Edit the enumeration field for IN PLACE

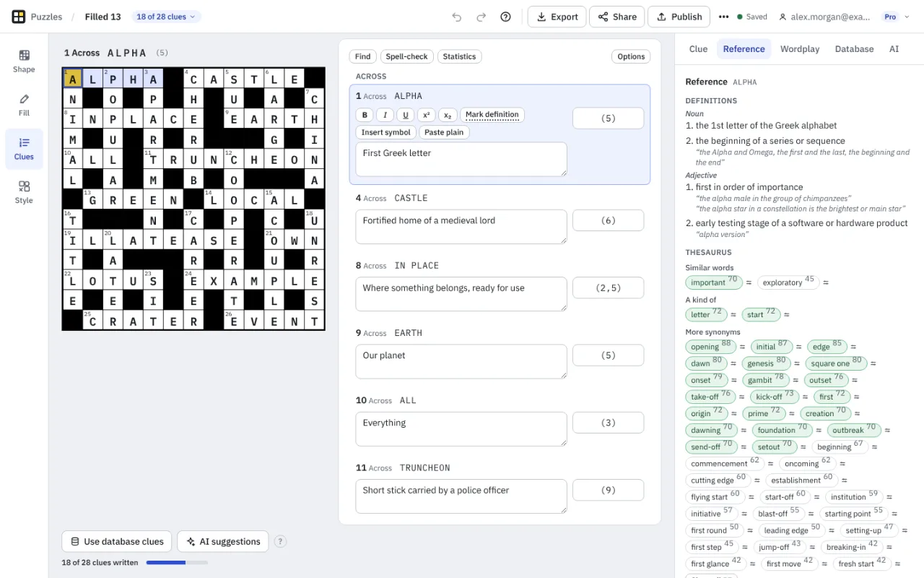click(609, 288)
